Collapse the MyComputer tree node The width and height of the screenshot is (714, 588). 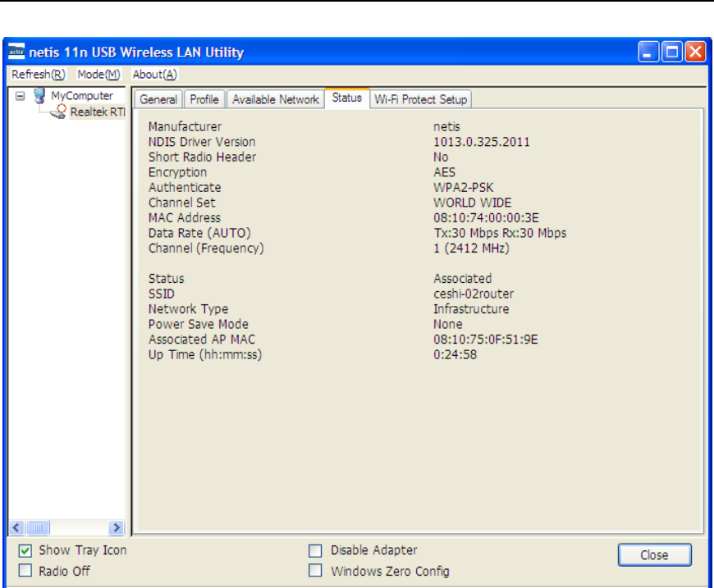20,96
